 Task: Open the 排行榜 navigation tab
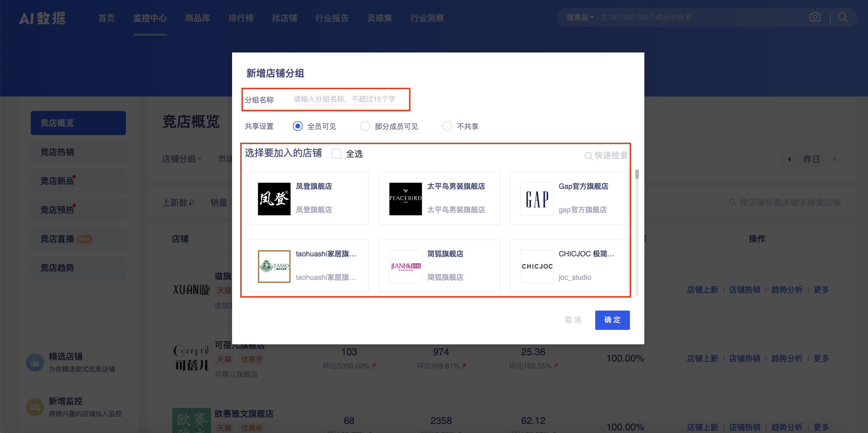(x=241, y=18)
